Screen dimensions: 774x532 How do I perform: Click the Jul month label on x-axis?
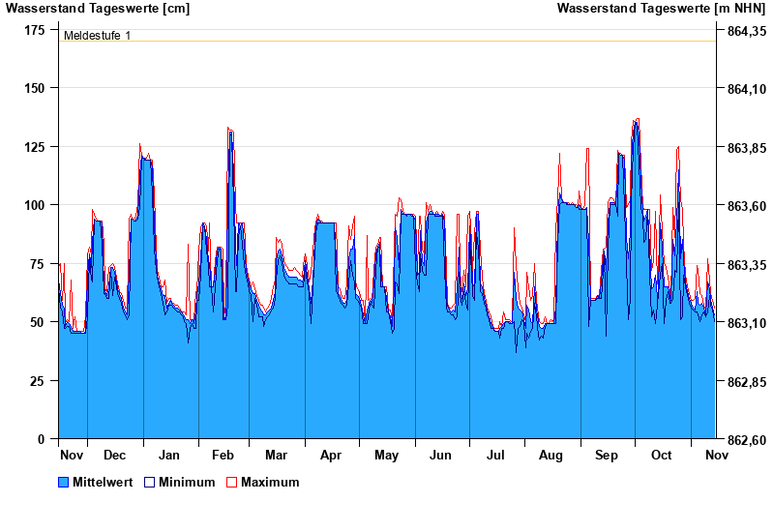pos(495,455)
